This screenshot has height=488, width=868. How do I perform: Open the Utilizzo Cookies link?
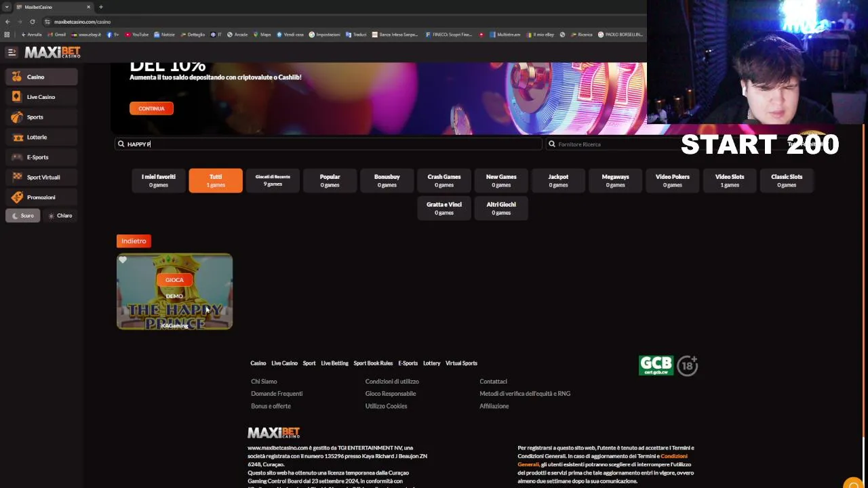386,406
